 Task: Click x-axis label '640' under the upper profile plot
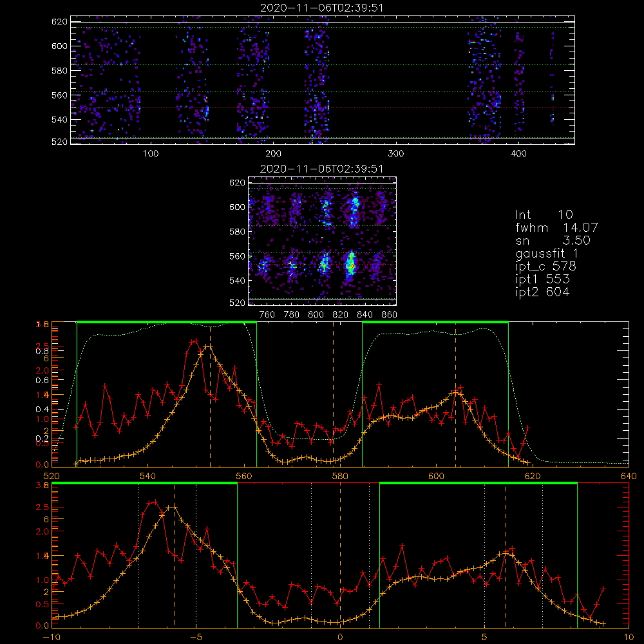coord(629,476)
